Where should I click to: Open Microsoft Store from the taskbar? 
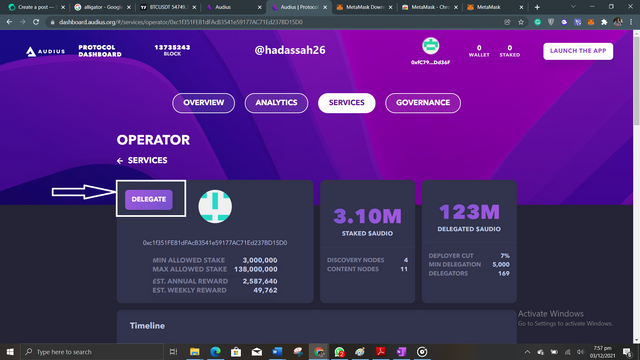click(236, 351)
